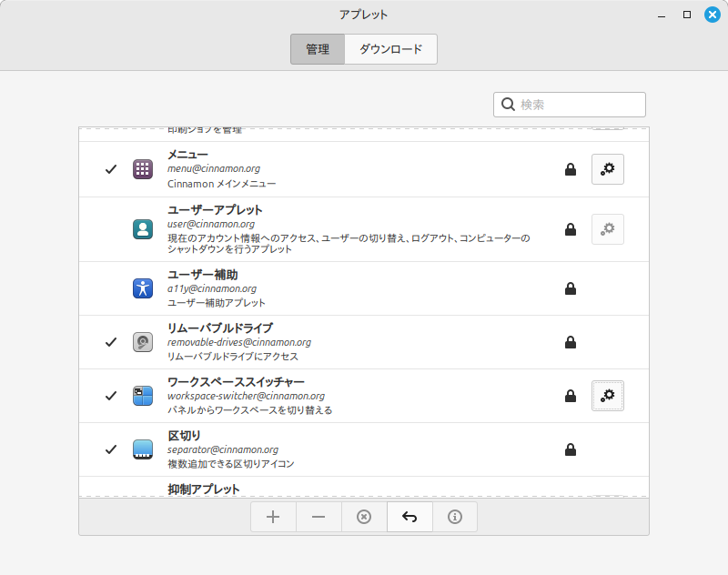Click the lock icon on メニュー row
Screen dimensions: 728x575
(571, 169)
